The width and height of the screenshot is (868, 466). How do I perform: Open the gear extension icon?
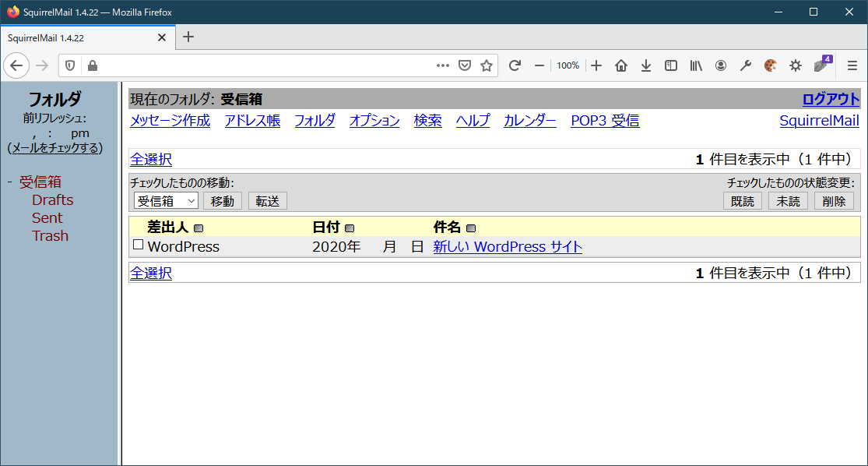coord(796,65)
